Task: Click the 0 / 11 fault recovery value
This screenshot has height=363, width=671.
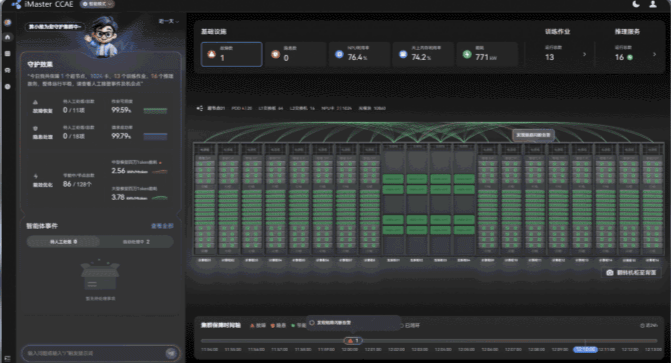Action: pyautogui.click(x=74, y=110)
